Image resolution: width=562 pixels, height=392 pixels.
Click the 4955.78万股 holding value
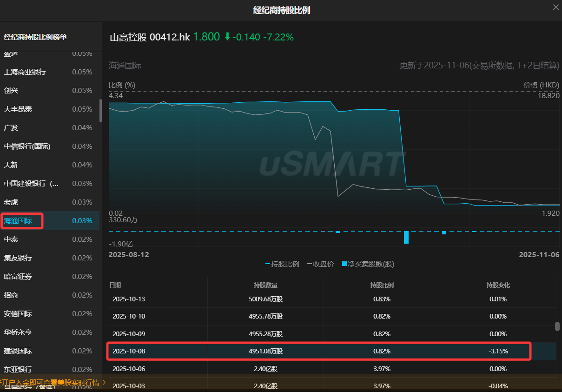click(x=265, y=316)
